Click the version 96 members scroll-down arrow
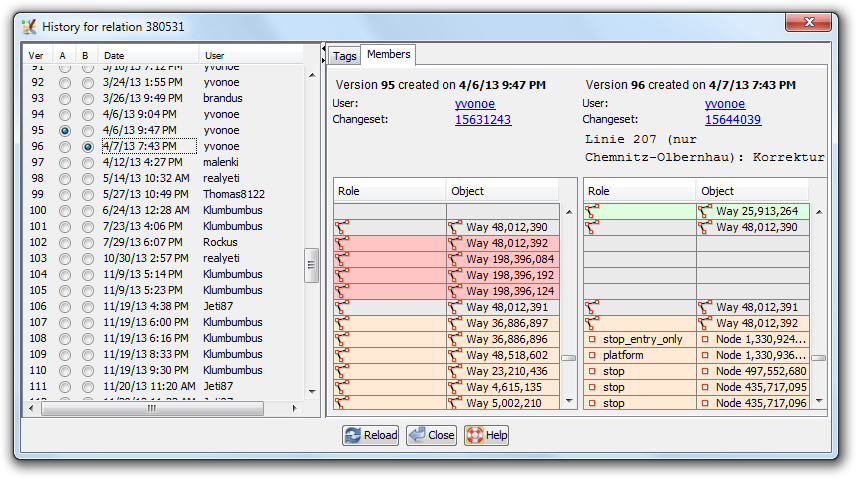Image resolution: width=857 pixels, height=479 pixels. click(819, 401)
